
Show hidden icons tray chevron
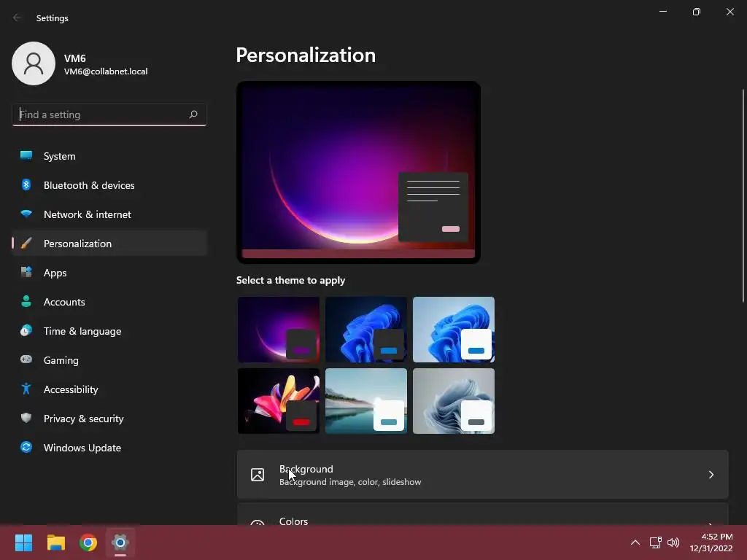635,542
